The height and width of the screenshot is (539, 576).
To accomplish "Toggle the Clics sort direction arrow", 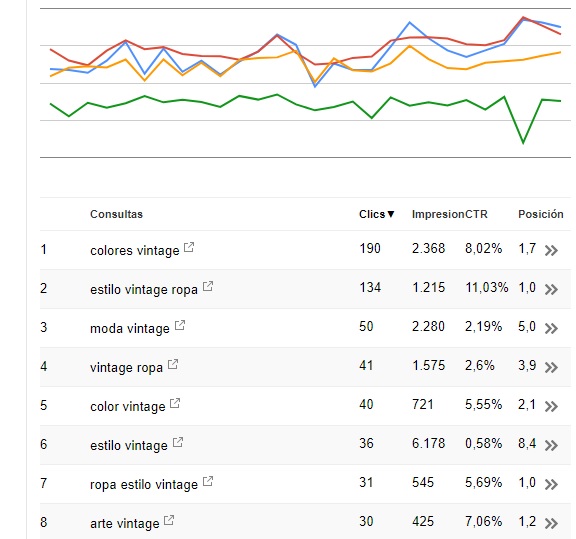I will 391,214.
